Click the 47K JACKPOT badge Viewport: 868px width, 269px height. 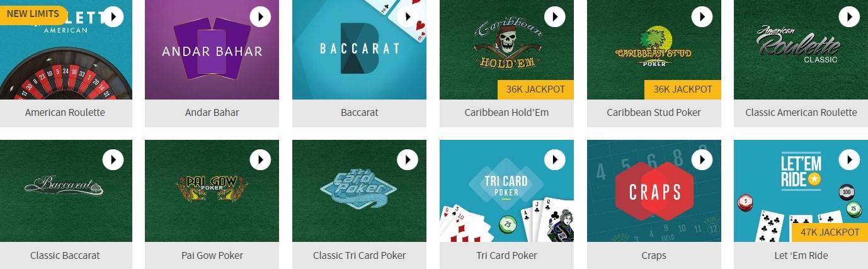(830, 232)
